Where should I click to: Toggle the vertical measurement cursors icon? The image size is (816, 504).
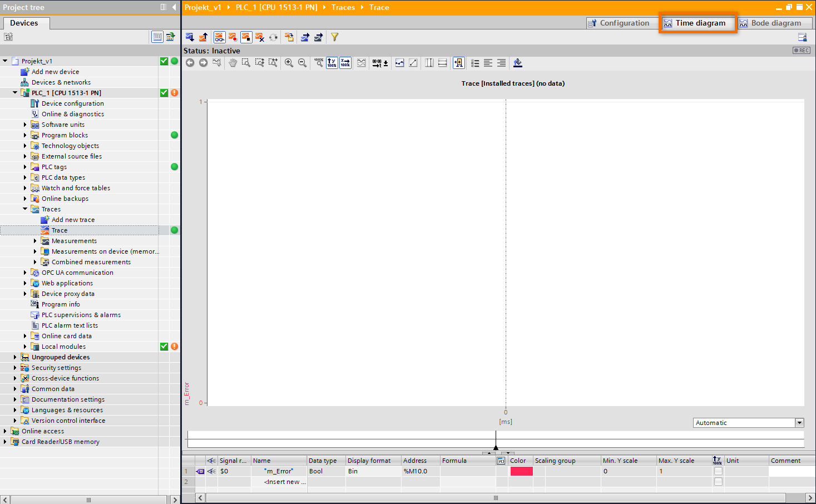[429, 63]
